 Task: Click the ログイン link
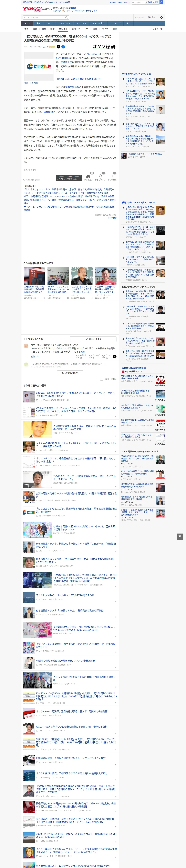pyautogui.click(x=57, y=11)
